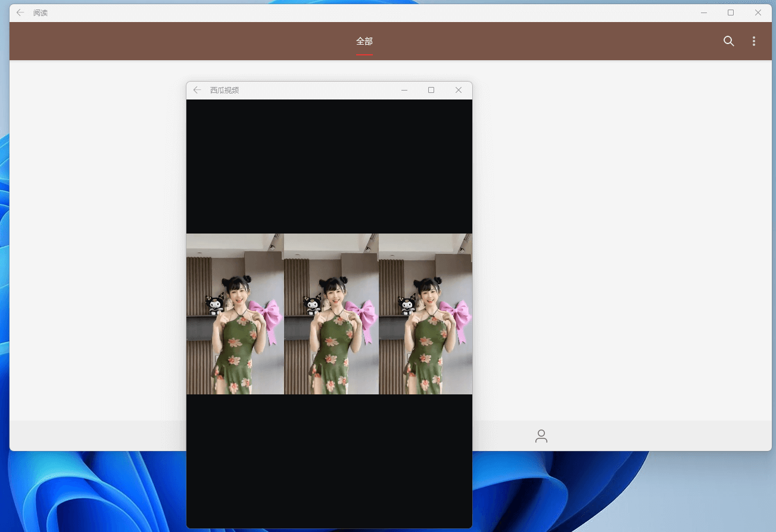Viewport: 776px width, 532px height.
Task: Minimize the 西瓜视频 window
Action: (404, 90)
